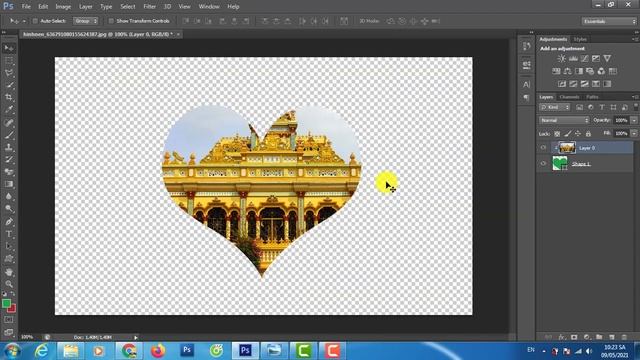The width and height of the screenshot is (640, 360).
Task: Open the Character panel icon
Action: [527, 85]
